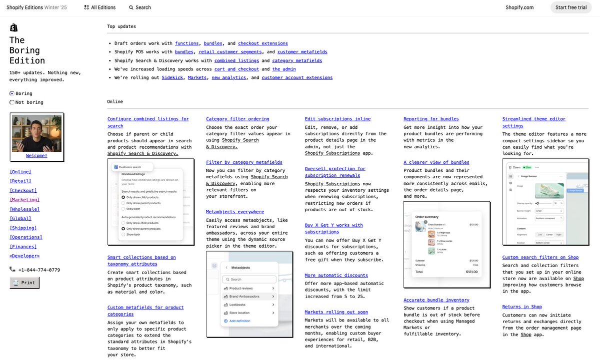Open 'Custom metafields for product categories' link
This screenshot has width=600, height=364.
pos(145,311)
